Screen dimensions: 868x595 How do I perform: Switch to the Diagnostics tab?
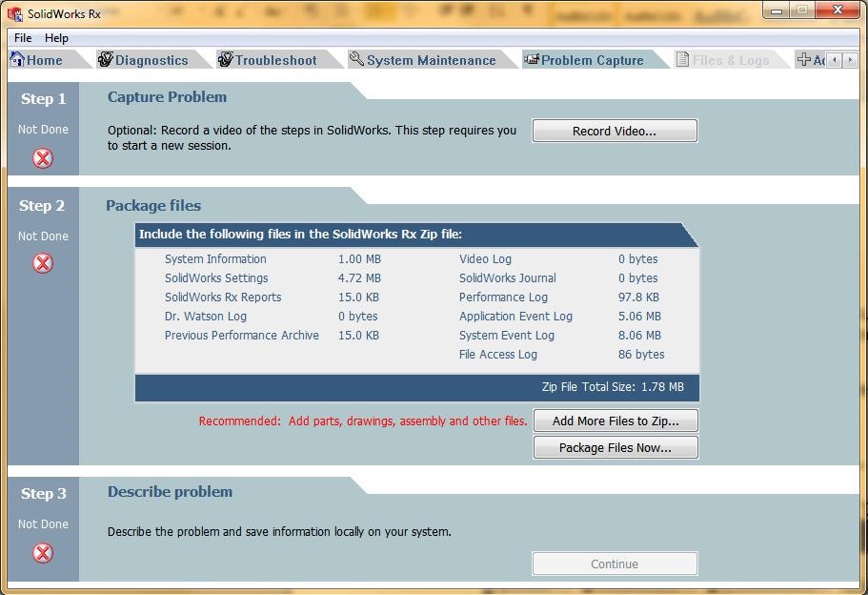coord(145,60)
